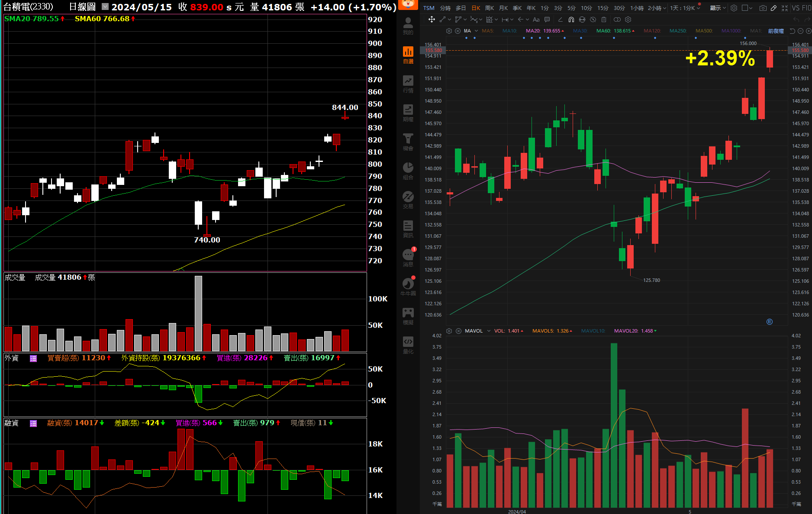Select the wave pattern drawing tool

474,19
